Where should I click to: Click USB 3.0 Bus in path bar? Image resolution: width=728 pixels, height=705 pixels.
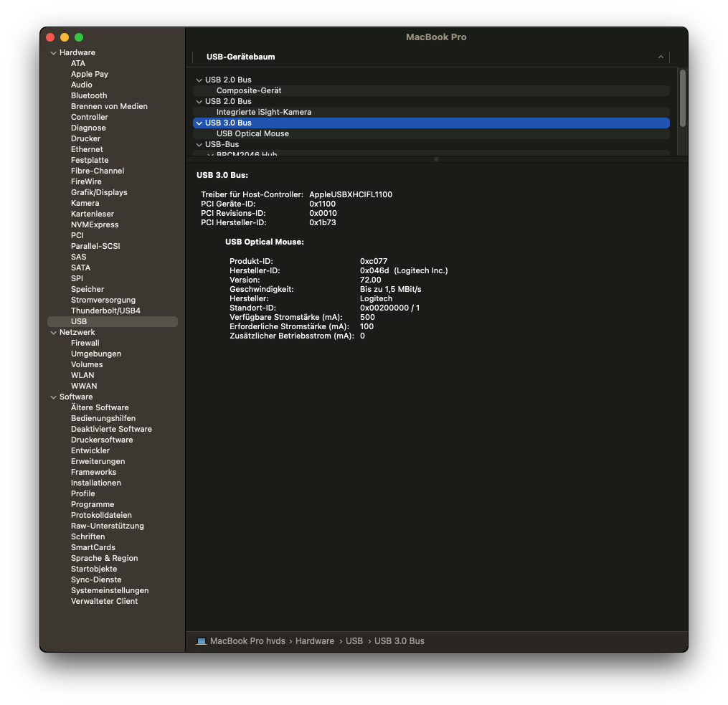coord(400,641)
